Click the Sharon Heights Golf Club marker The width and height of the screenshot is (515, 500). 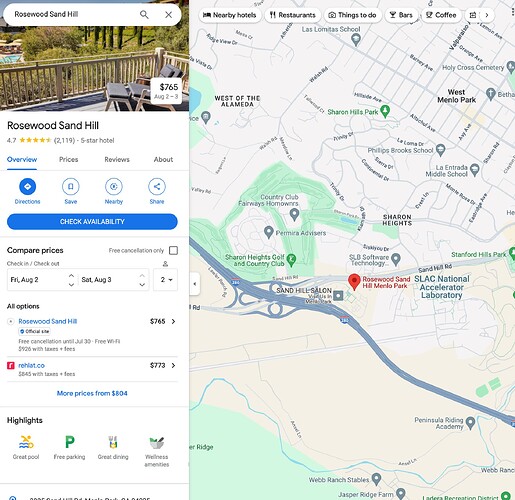(291, 260)
